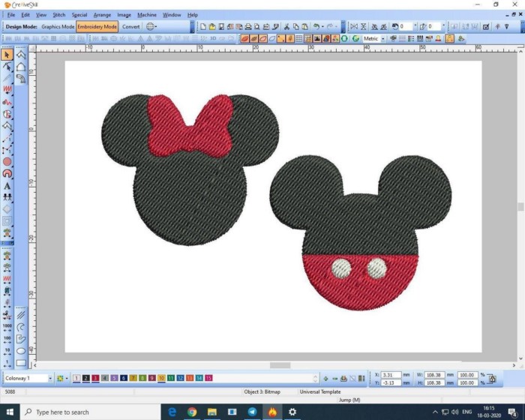
Task: Click the rotate left icon beside angle field
Action: (395, 26)
